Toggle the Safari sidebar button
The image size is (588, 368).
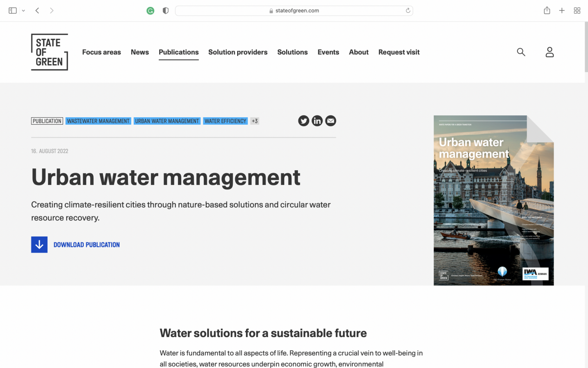(x=13, y=10)
